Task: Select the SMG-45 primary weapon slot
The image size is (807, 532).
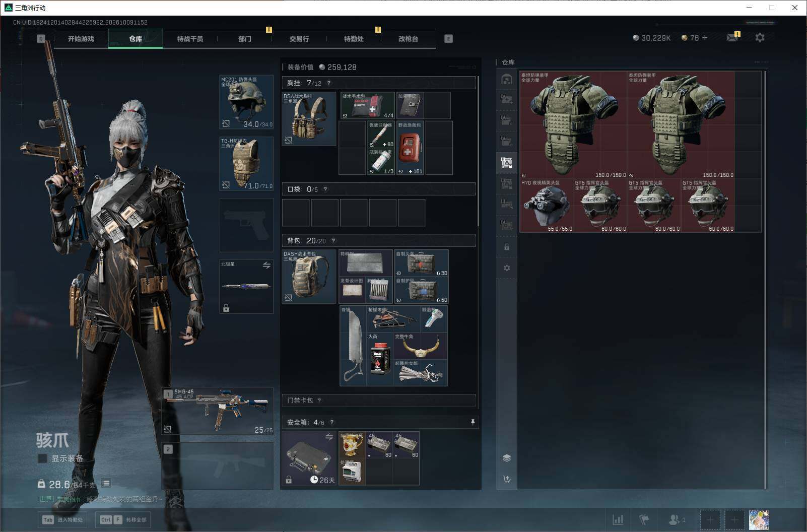Action: point(217,411)
